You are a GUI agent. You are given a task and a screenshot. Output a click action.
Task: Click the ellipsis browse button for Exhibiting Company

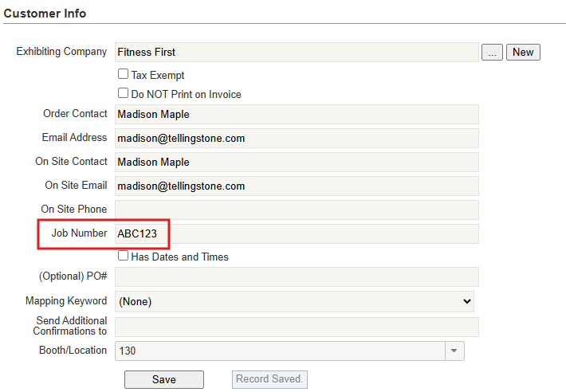pyautogui.click(x=492, y=53)
